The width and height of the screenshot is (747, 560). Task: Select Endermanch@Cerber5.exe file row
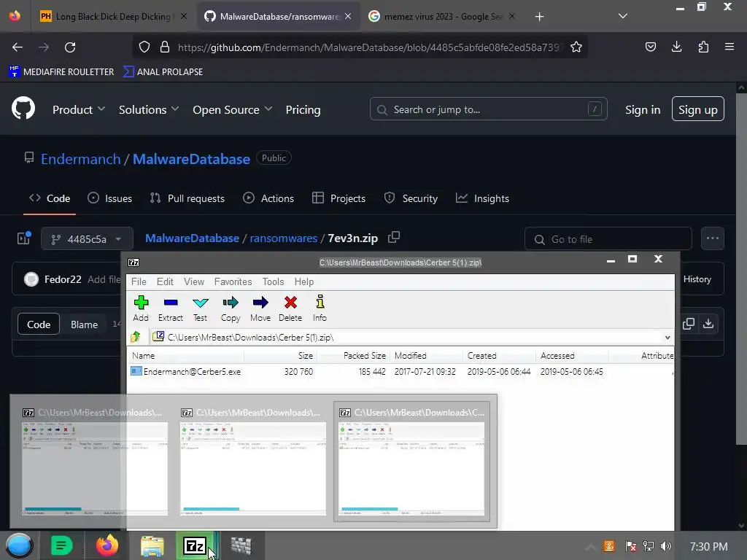(x=400, y=371)
